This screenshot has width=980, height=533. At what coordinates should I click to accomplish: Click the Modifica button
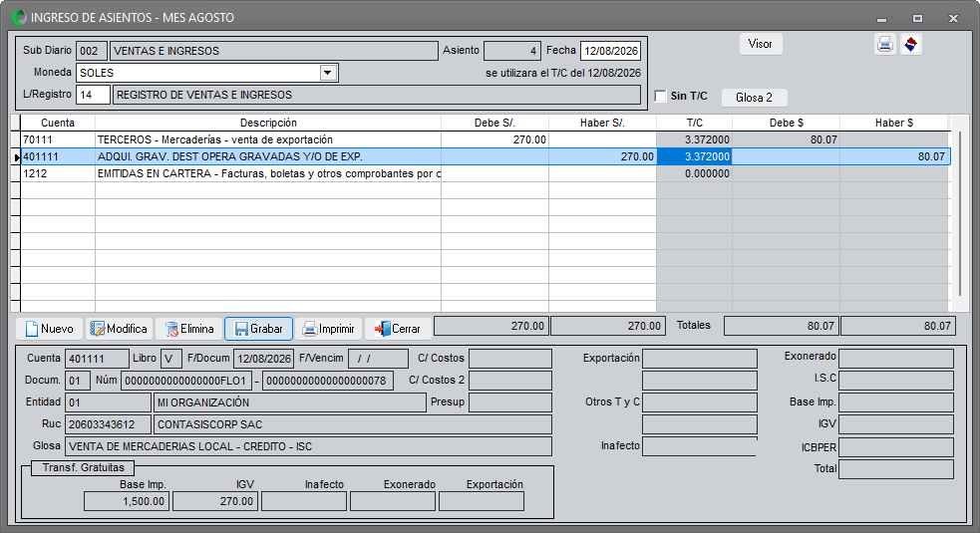point(119,329)
